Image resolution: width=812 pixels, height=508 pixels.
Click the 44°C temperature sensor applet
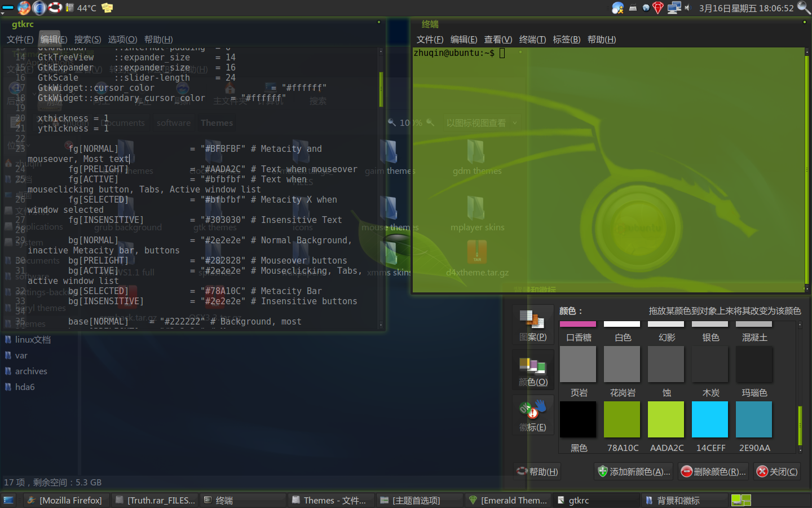click(81, 8)
